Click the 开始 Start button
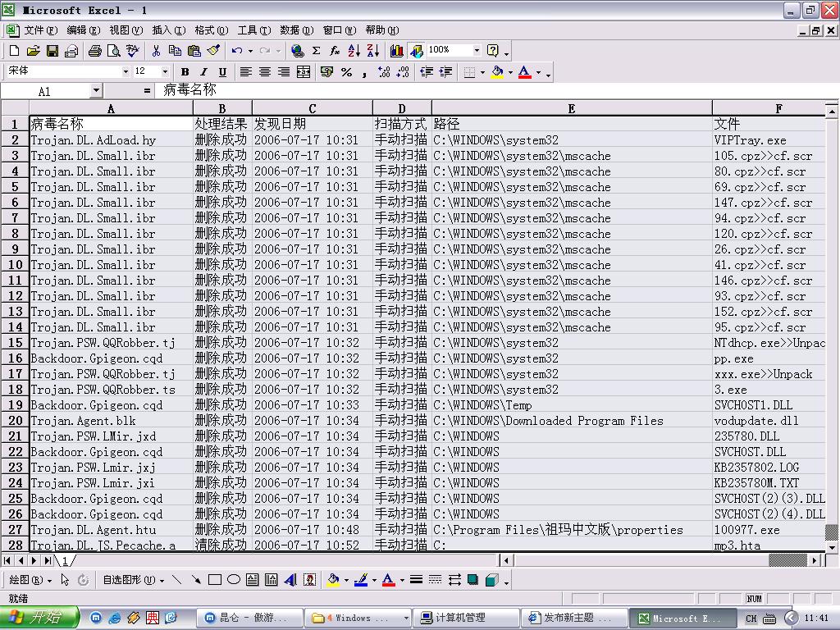The image size is (840, 630). tap(39, 618)
